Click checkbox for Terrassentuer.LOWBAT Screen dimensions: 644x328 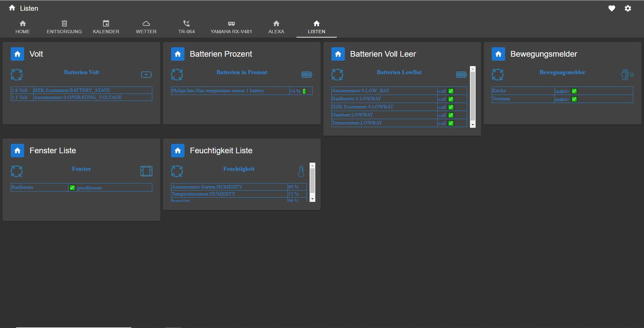click(x=451, y=123)
